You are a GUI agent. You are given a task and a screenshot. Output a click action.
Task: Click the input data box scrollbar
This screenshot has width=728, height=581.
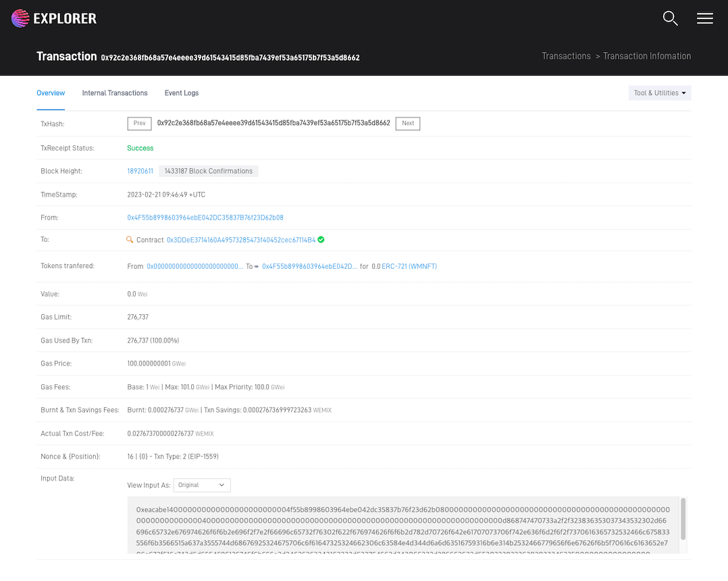[x=683, y=517]
